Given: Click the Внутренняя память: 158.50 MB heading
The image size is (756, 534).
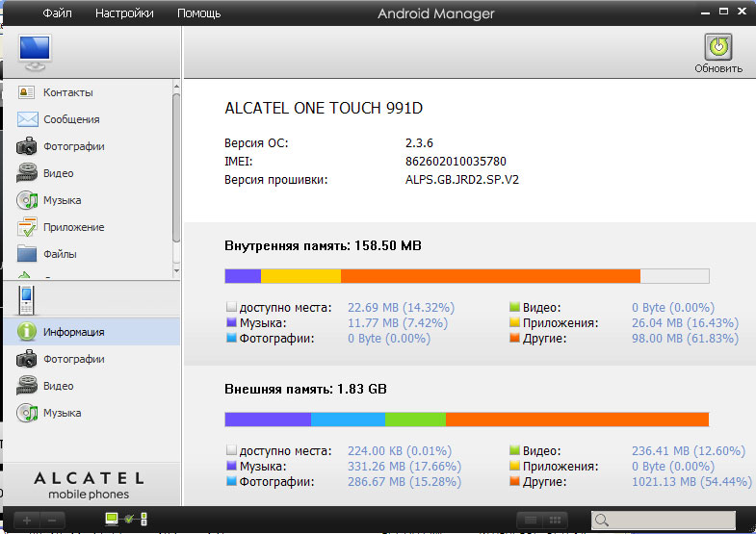Looking at the screenshot, I should point(323,245).
